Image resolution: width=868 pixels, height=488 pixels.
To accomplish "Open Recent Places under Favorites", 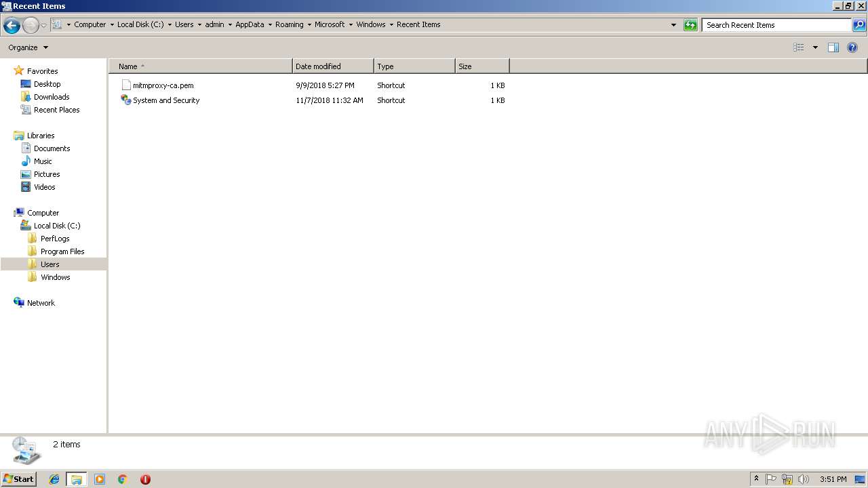I will (56, 110).
